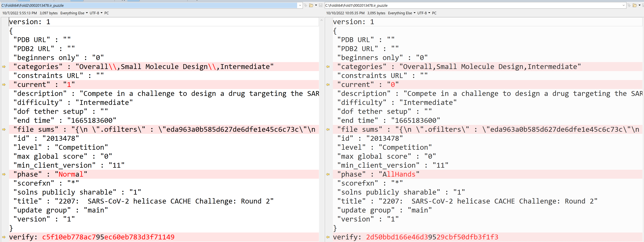The height and width of the screenshot is (242, 644).
Task: Click right pane browse-for-file folder icon
Action: pos(635,5)
